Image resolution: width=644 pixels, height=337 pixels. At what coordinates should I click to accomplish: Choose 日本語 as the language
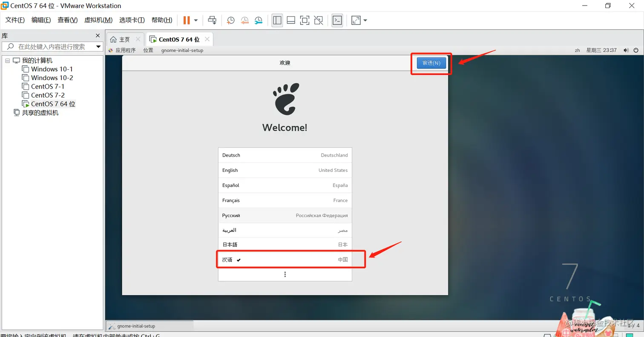pos(285,245)
